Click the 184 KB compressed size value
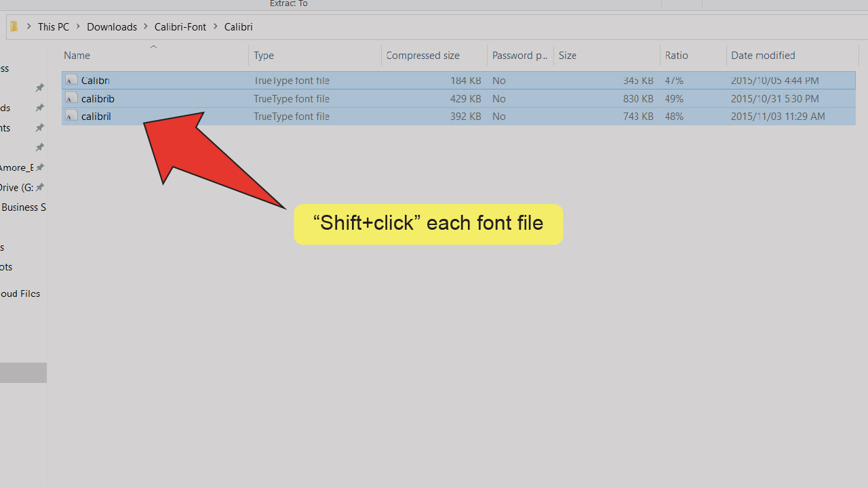868x488 pixels. [x=466, y=81]
